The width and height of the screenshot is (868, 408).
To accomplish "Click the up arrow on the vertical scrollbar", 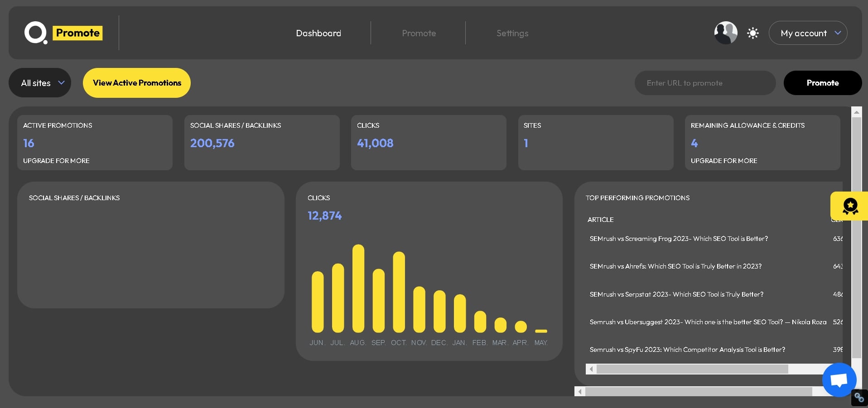I will tap(857, 112).
